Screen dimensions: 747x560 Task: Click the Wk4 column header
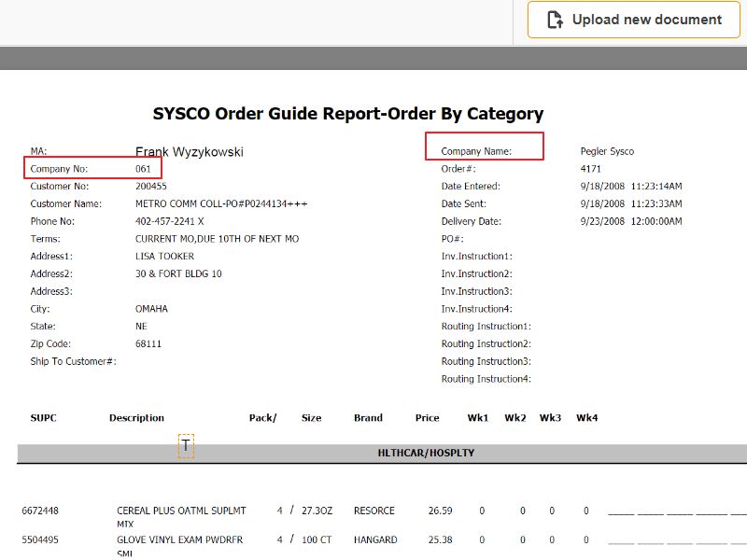pos(587,417)
